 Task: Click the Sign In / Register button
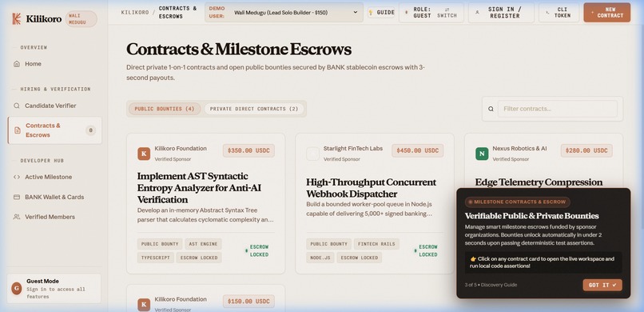pos(501,12)
